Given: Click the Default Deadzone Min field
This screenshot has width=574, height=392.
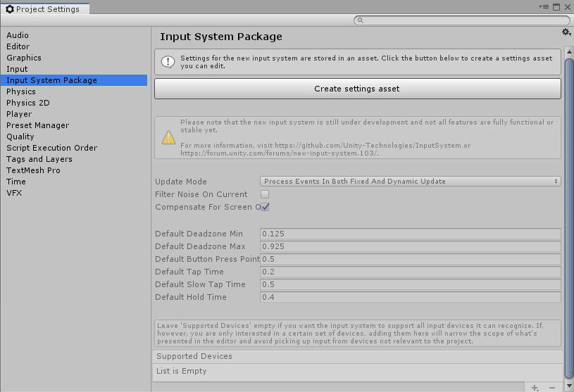Looking at the screenshot, I should tap(410, 234).
